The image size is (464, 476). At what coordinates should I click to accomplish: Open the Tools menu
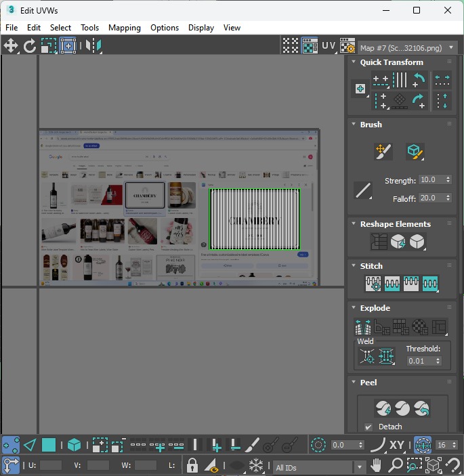pos(89,28)
